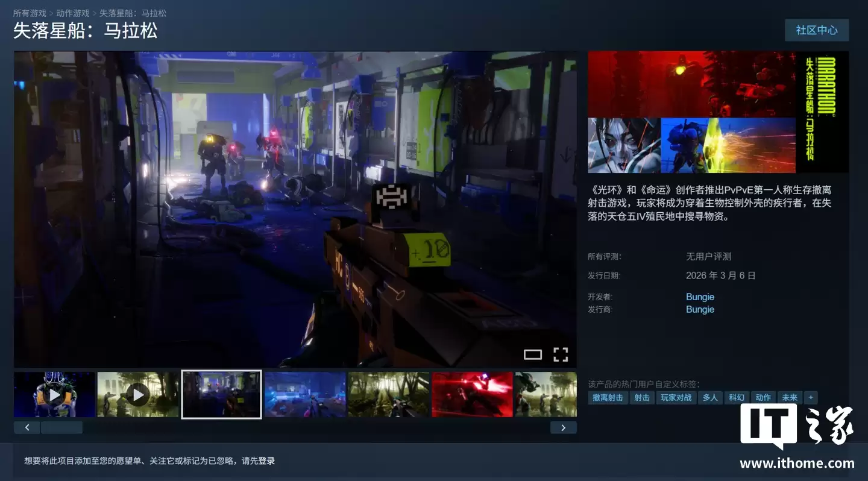
Task: Enter fullscreen mode for the trailer
Action: [x=561, y=354]
